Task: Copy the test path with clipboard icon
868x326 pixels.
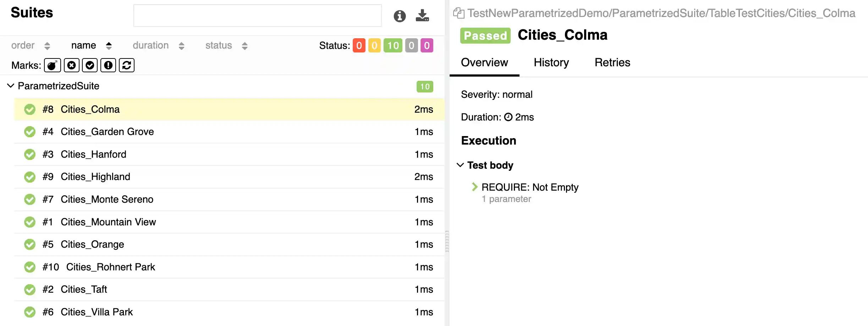Action: (458, 13)
